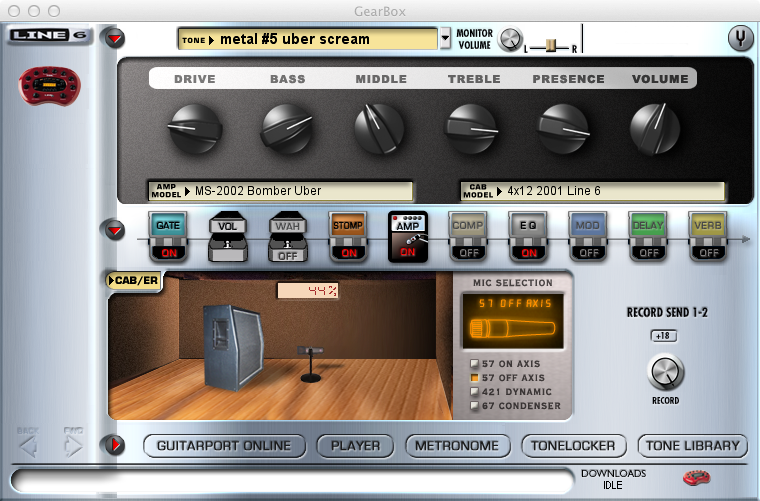Click the TREBLE knob
Screen dimensions: 760x501
tap(471, 128)
